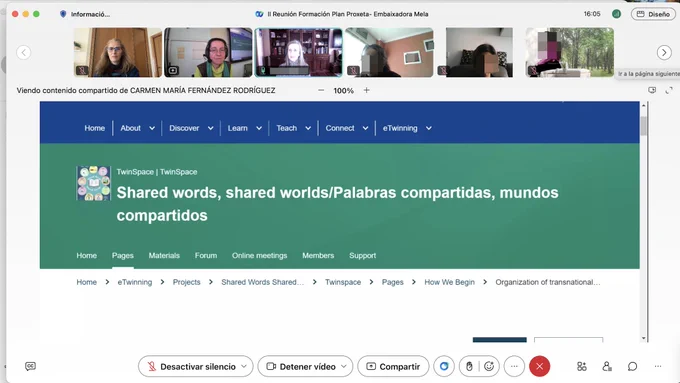Switch to the Forum tab
Viewport: 680px width, 383px height.
tap(206, 255)
